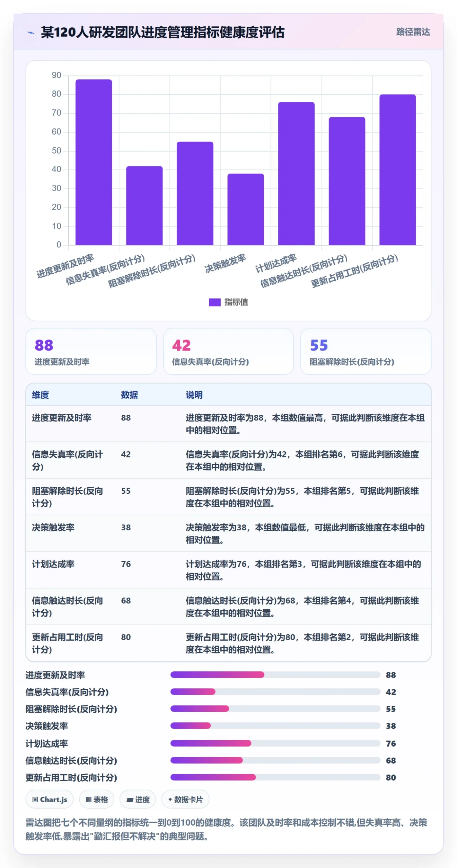Click the table description starting 进度更新及时率为88
Image resolution: width=457 pixels, height=868 pixels.
tap(305, 424)
